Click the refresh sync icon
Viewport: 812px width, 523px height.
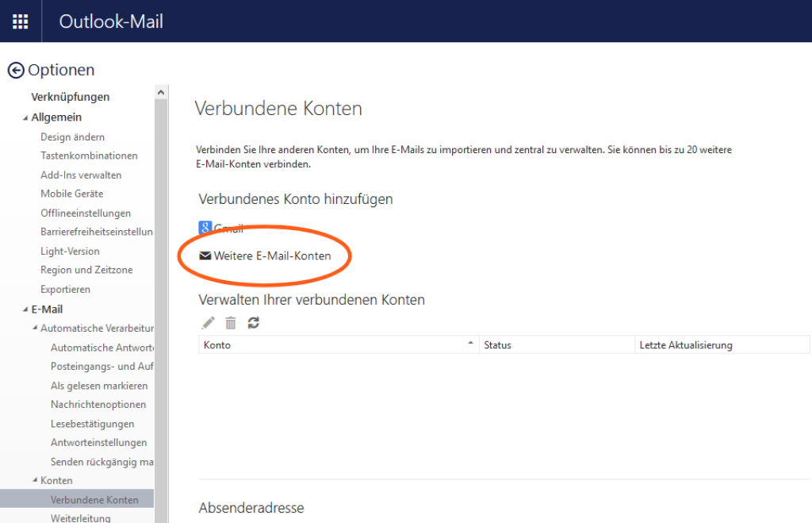pos(253,323)
